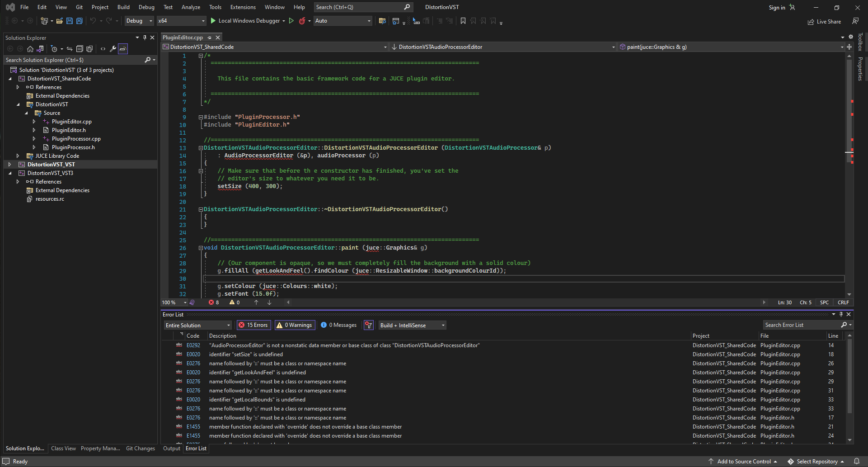Toggle the 0 Warnings filter
868x467 pixels.
[x=295, y=325]
